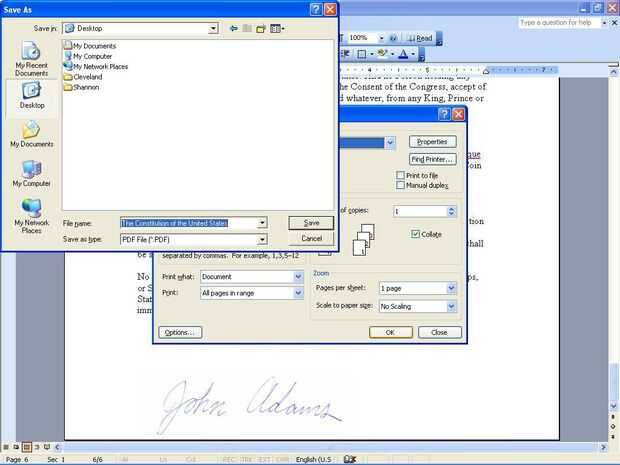
Task: Open print Options button
Action: (180, 333)
